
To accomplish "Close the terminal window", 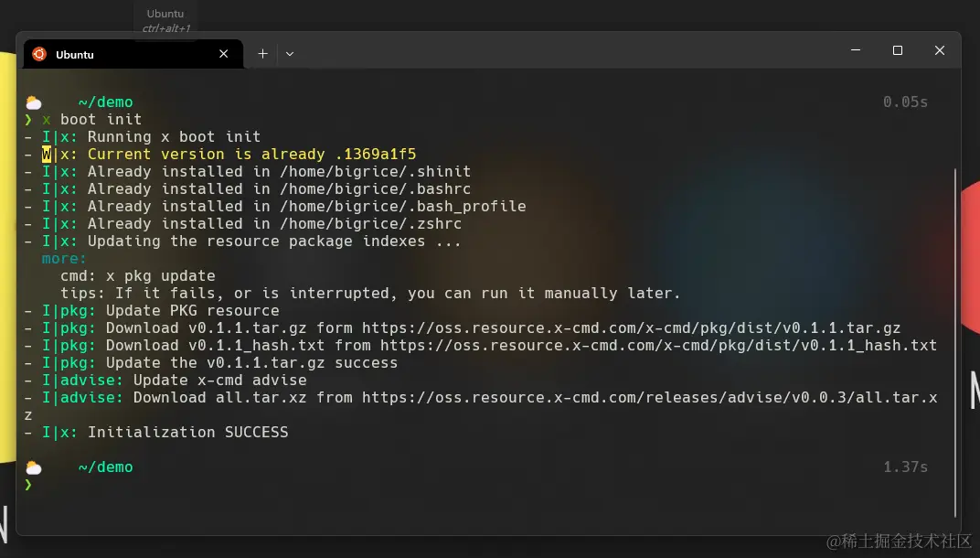I will pyautogui.click(x=939, y=51).
